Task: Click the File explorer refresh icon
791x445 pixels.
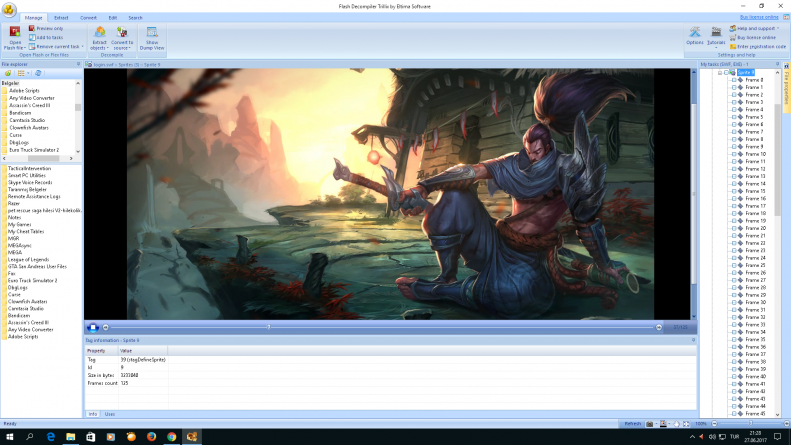Action: pos(38,73)
